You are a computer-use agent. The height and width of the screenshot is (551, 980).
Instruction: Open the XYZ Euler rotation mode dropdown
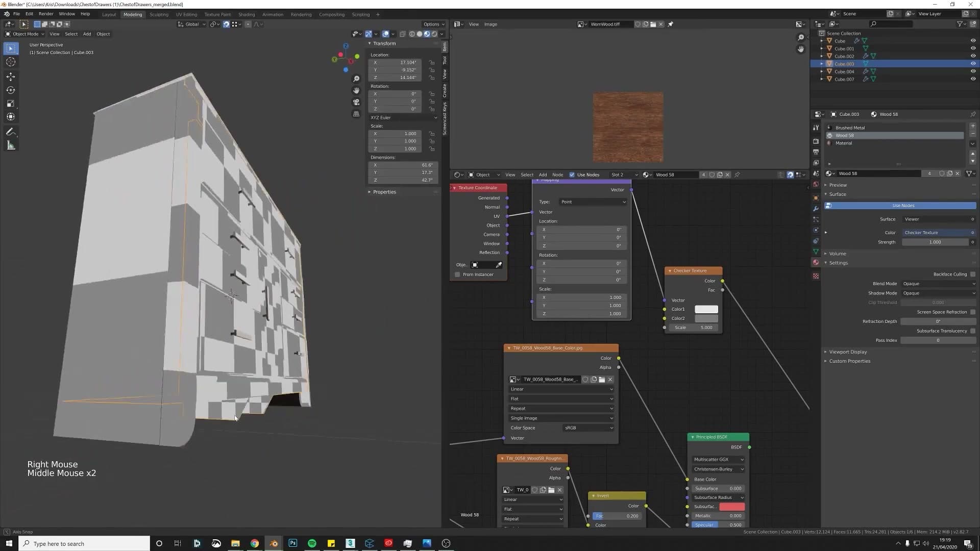click(403, 117)
